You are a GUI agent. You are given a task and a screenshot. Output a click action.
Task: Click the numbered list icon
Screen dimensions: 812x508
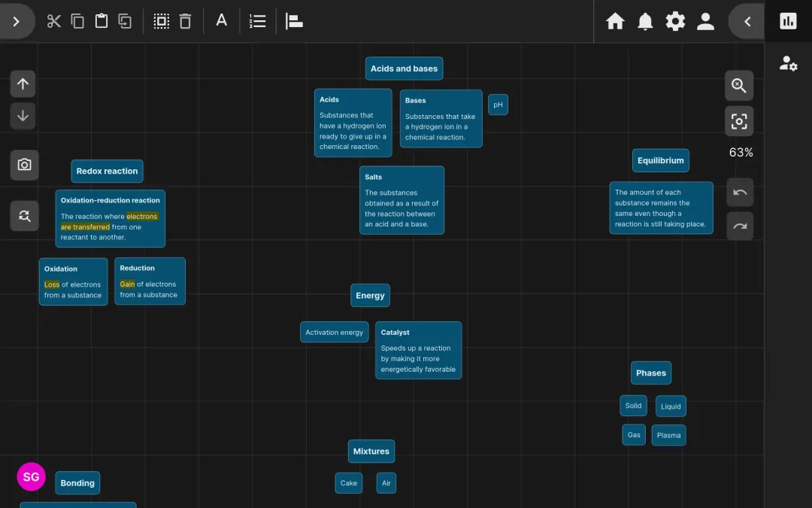[x=257, y=21]
